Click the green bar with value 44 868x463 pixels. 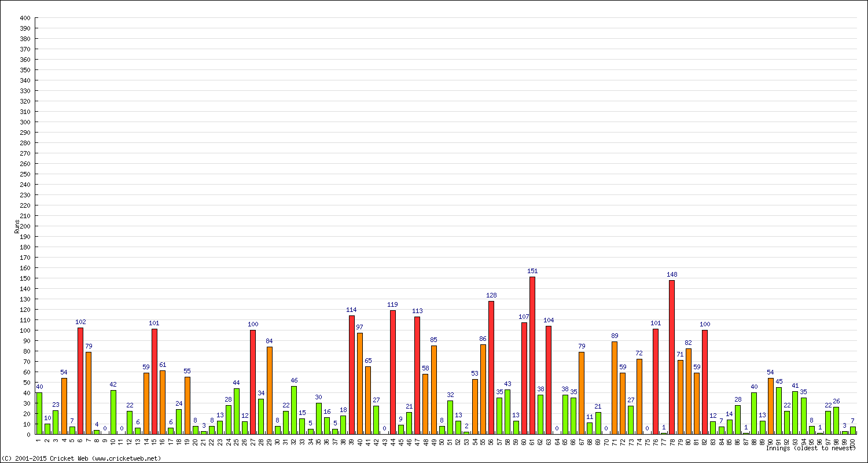237,411
